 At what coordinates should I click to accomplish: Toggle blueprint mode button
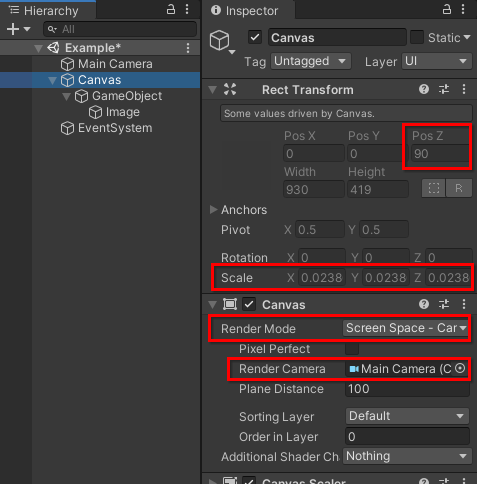(x=434, y=188)
